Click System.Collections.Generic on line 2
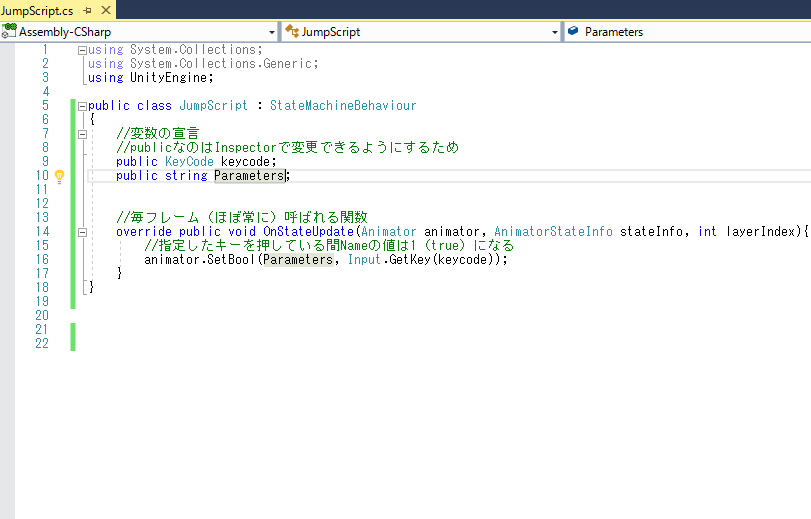811x519 pixels. [221, 64]
